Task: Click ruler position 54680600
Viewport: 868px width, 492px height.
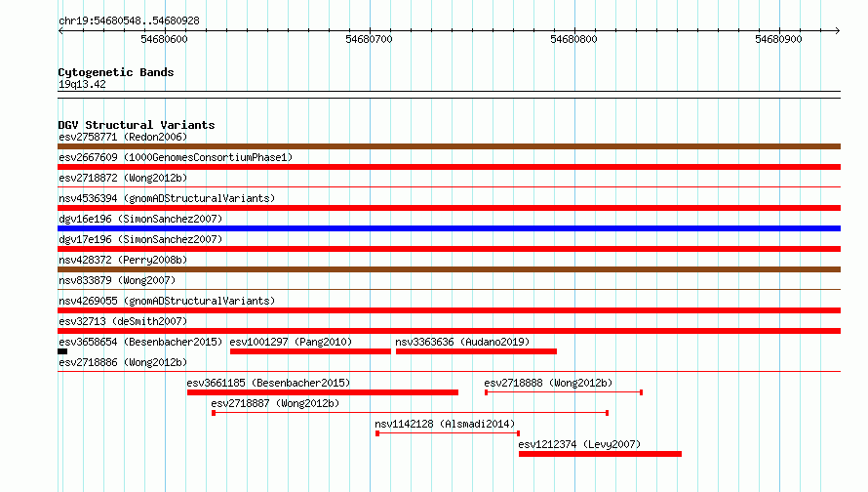Action: tap(165, 39)
